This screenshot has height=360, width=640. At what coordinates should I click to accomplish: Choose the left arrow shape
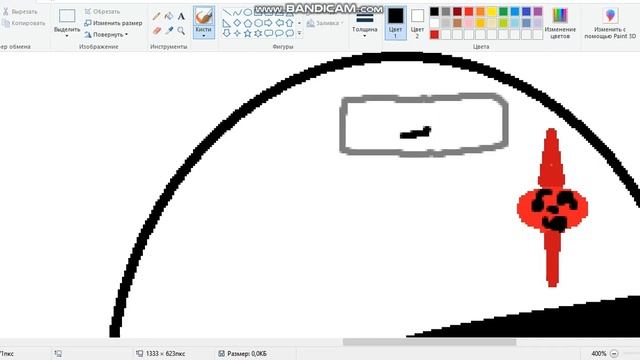coord(280,23)
